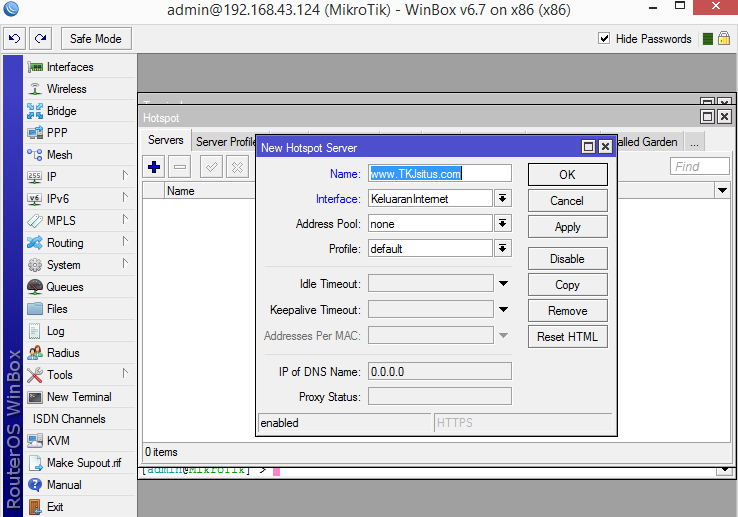
Task: Open the Interfaces menu icon
Action: 35,67
